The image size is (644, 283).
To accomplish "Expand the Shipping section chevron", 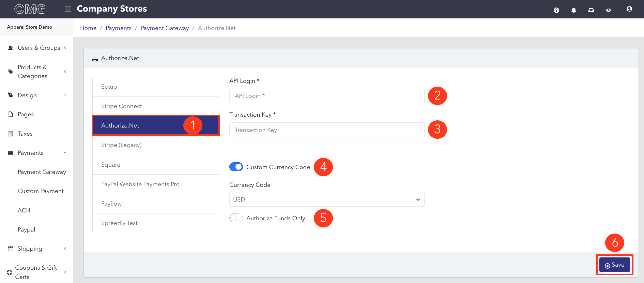I will 65,249.
